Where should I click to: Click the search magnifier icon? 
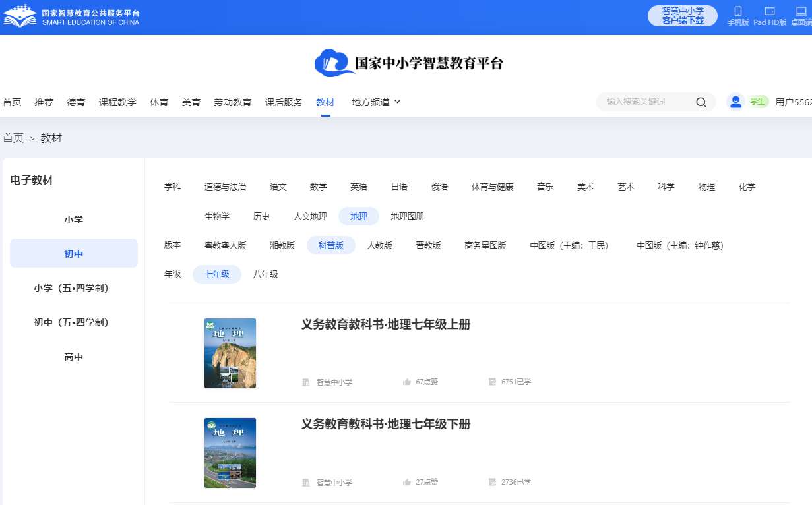701,102
